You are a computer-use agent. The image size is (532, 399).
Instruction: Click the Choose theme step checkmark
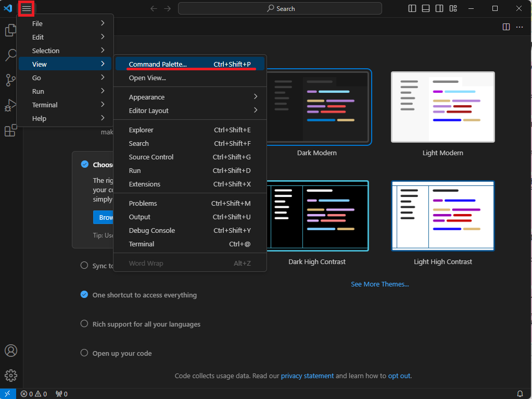[x=84, y=165]
